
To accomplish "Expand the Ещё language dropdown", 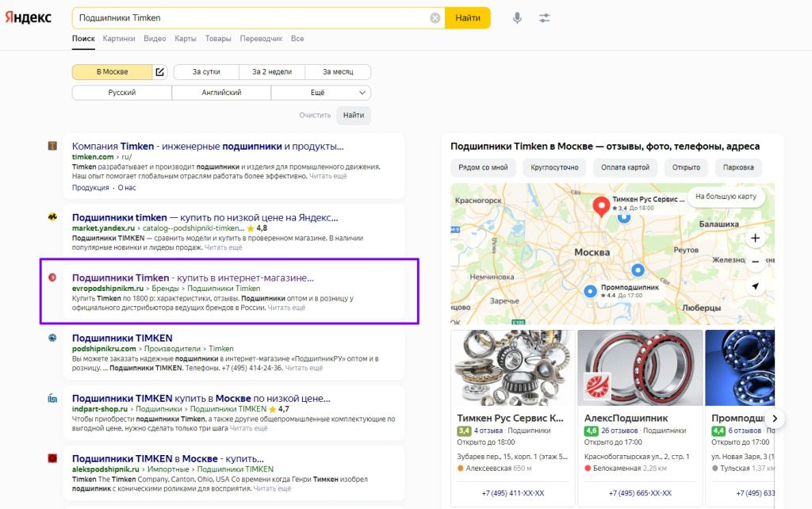I will pos(320,93).
